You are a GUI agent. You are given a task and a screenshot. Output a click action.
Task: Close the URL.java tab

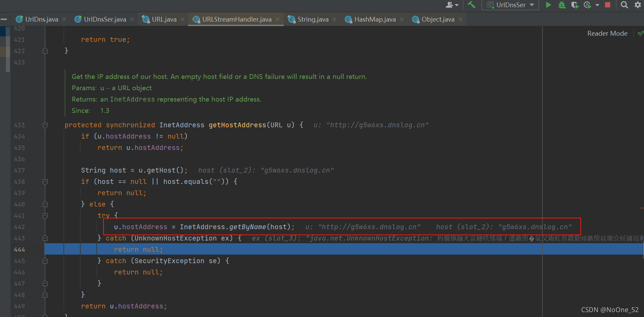(183, 19)
